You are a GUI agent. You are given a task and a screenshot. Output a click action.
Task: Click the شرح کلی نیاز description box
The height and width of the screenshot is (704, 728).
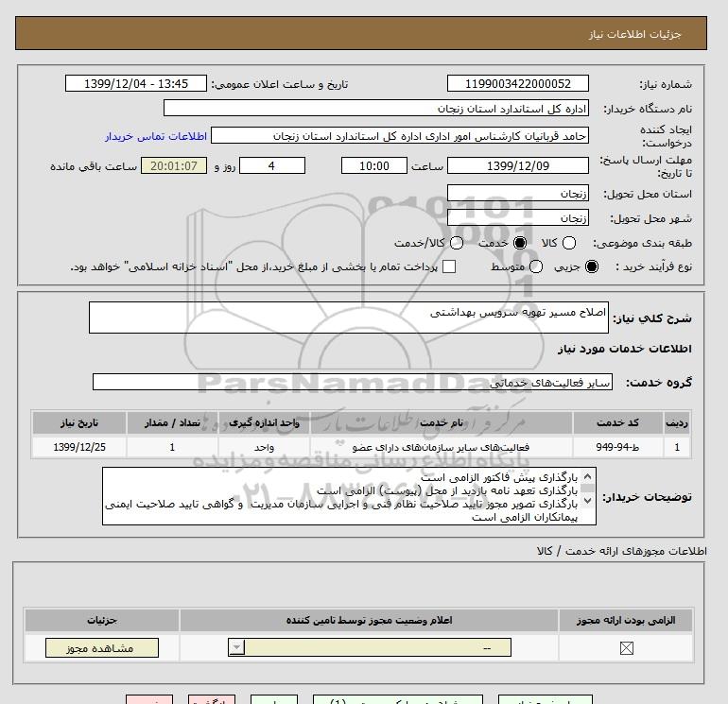349,318
